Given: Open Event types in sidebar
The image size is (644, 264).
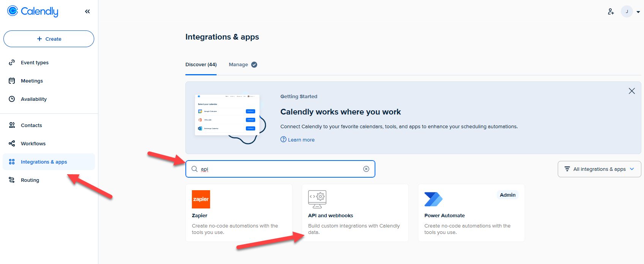Looking at the screenshot, I should [49, 62].
